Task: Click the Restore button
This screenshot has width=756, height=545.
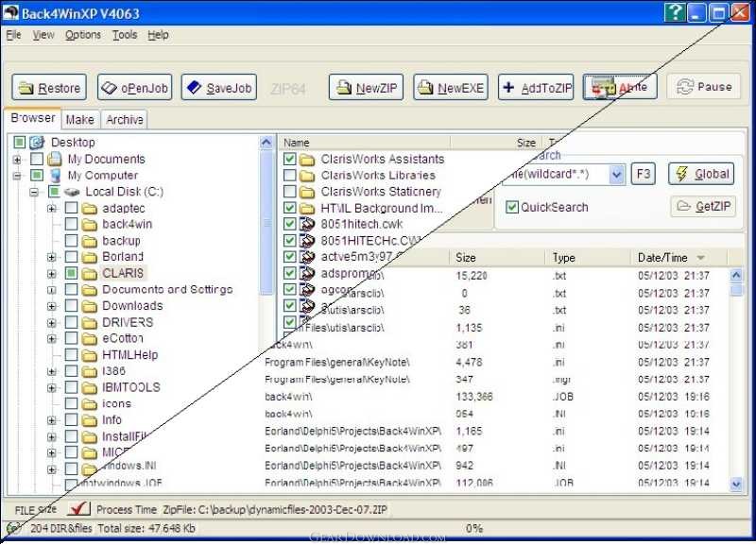Action: tap(49, 87)
